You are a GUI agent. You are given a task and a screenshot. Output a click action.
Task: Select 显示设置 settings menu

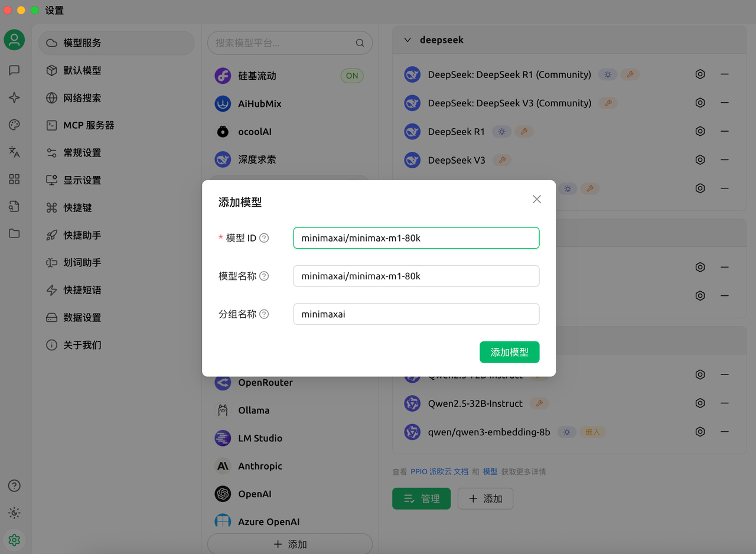[x=116, y=180]
